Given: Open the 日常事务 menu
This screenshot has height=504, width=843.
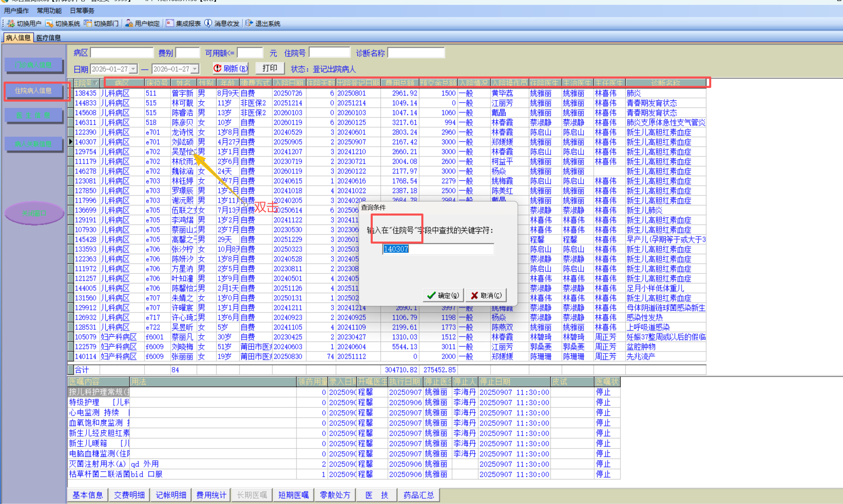Looking at the screenshot, I should click(82, 11).
